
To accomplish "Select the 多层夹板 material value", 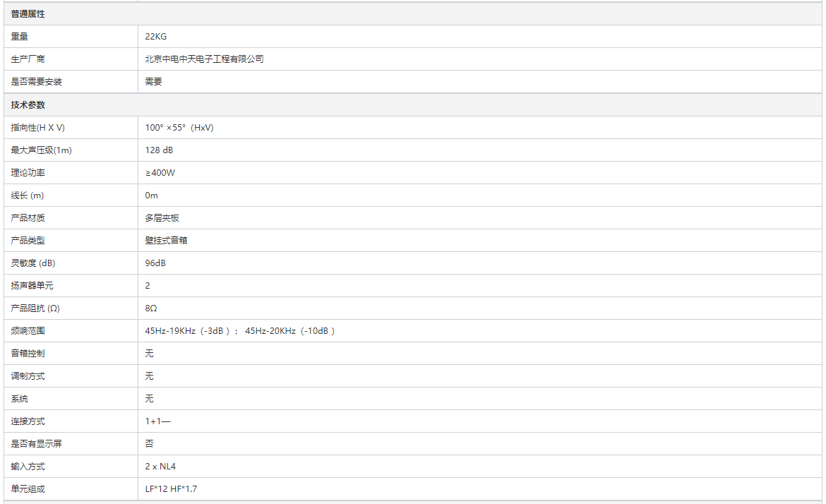I will pos(162,218).
